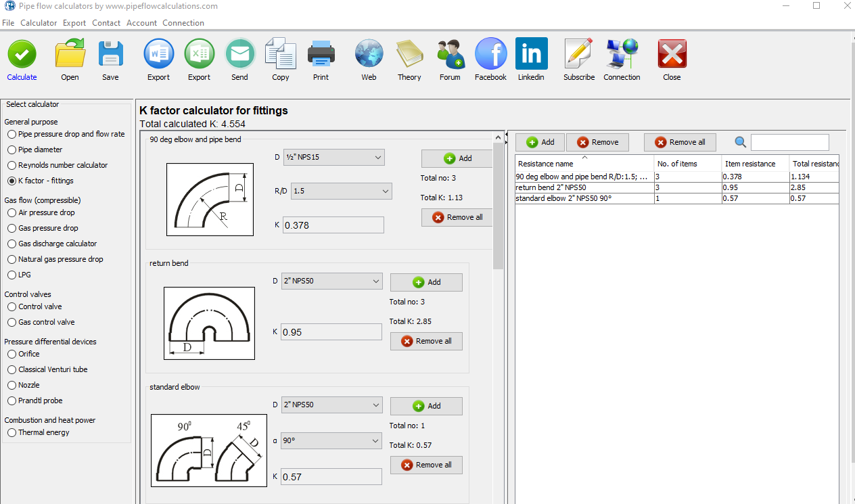Image resolution: width=855 pixels, height=504 pixels.
Task: Export to Word document icon
Action: click(158, 54)
